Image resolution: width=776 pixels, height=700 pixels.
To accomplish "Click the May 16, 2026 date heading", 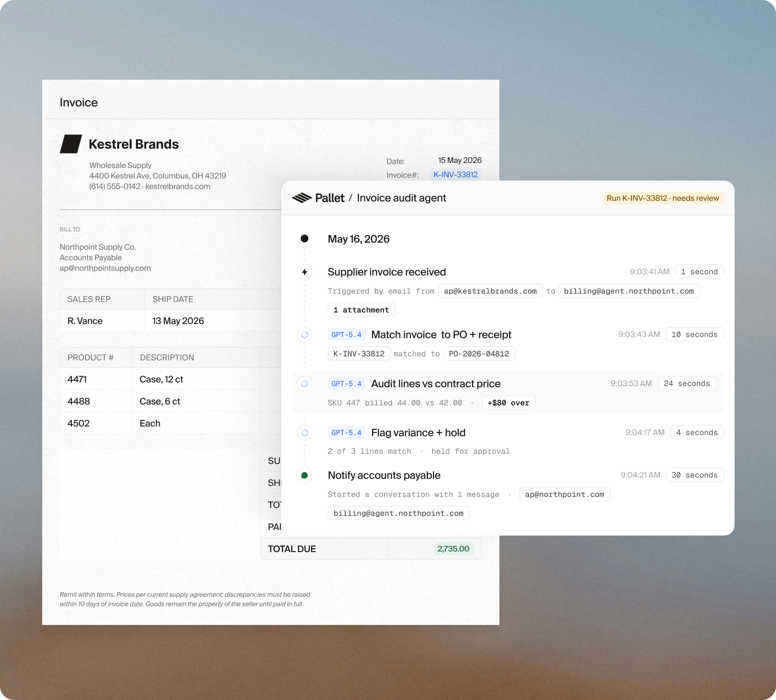I will click(x=359, y=239).
